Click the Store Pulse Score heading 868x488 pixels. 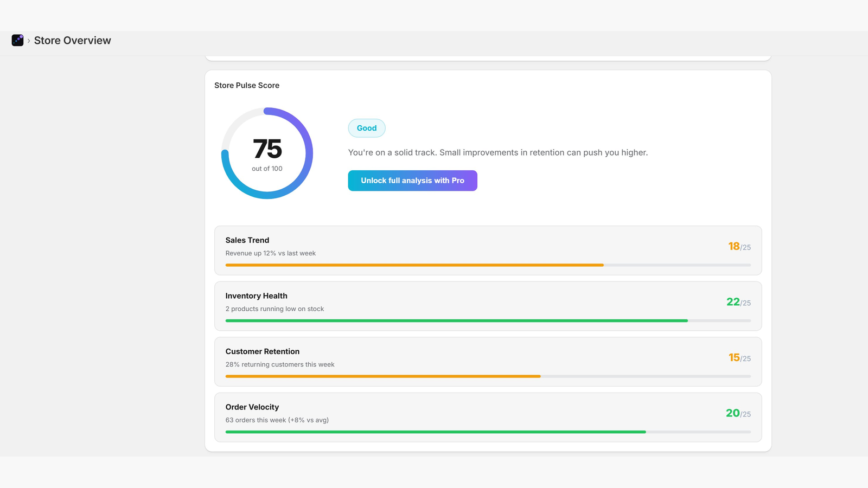pyautogui.click(x=247, y=85)
